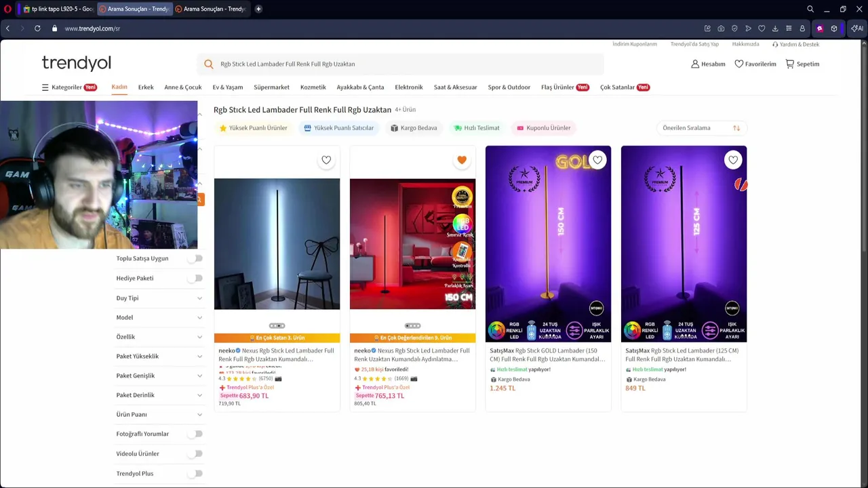
Task: Take a snapshot with camera icon
Action: (721, 28)
